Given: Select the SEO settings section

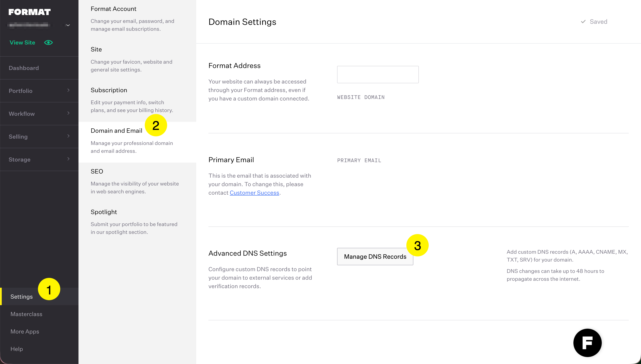Looking at the screenshot, I should click(97, 171).
